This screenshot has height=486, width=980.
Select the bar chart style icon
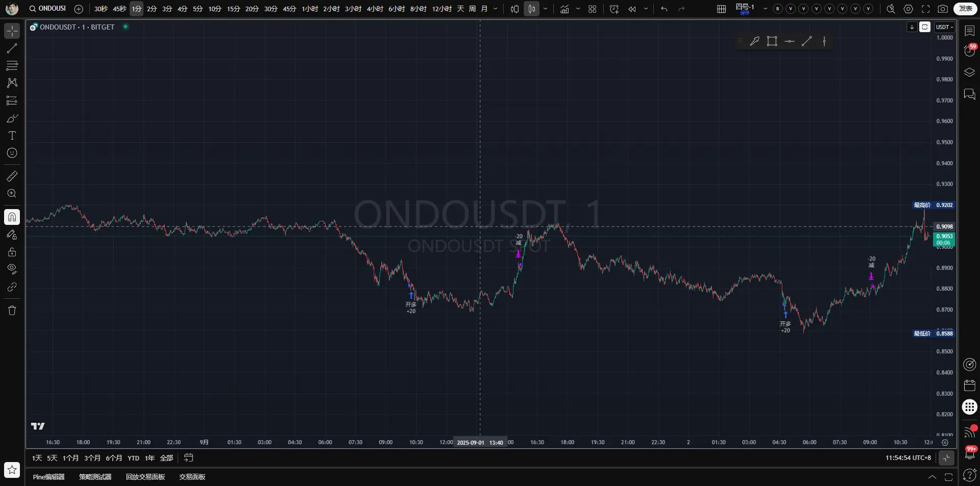coord(514,9)
